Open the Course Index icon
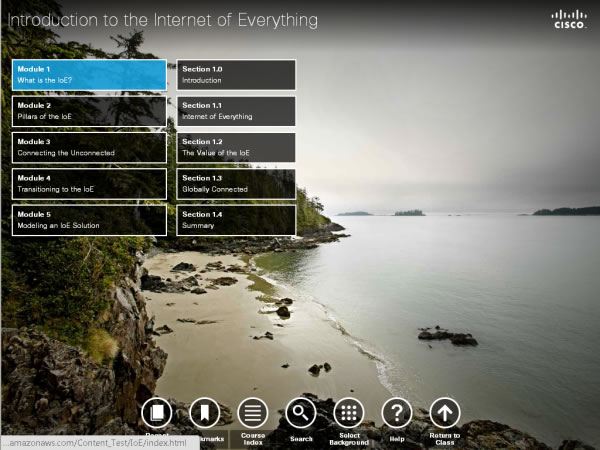600x450 pixels. point(252,412)
